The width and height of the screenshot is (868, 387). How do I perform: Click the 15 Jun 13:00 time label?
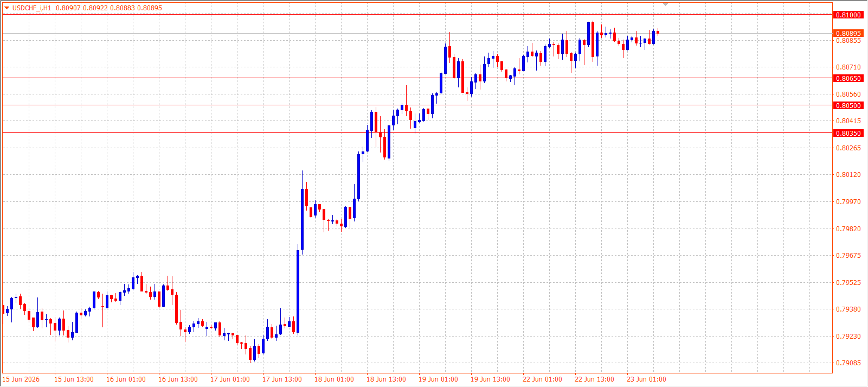[x=74, y=379]
